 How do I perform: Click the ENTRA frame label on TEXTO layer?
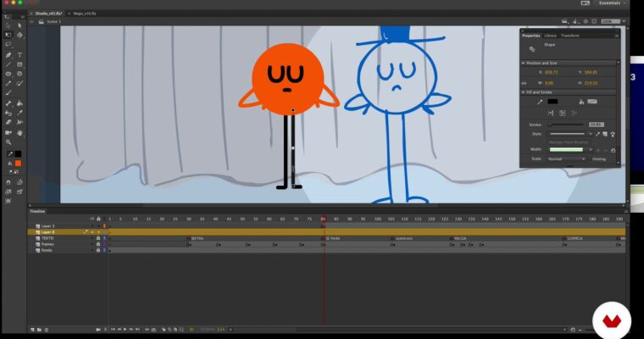coord(197,239)
